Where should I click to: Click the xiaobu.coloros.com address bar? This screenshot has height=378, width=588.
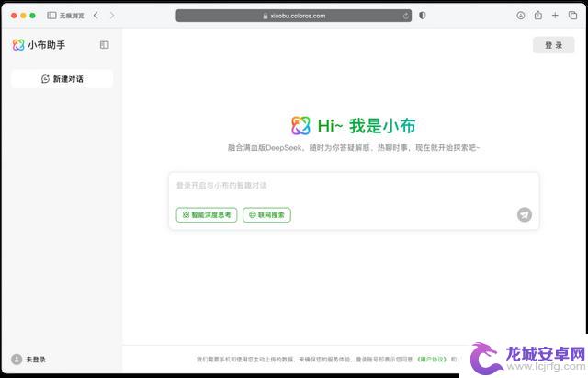coord(294,16)
